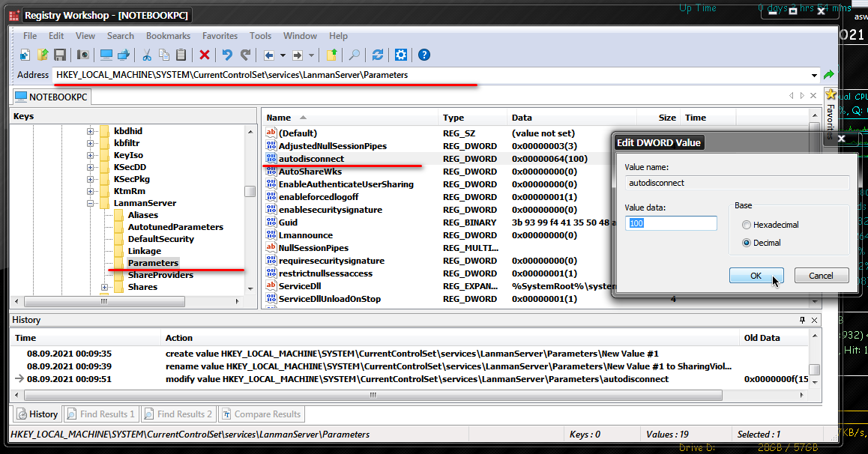Select the Decimal base radio button
The width and height of the screenshot is (868, 454).
(x=747, y=243)
